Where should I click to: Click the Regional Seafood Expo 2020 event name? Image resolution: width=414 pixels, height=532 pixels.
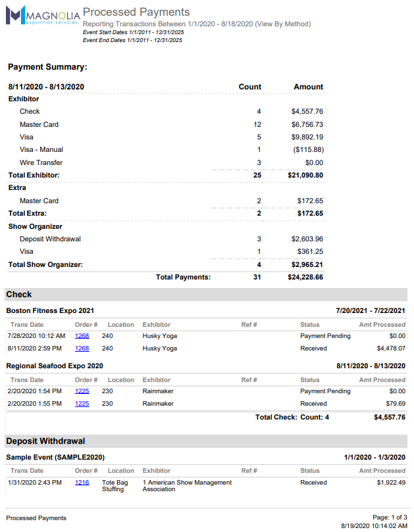click(x=55, y=366)
